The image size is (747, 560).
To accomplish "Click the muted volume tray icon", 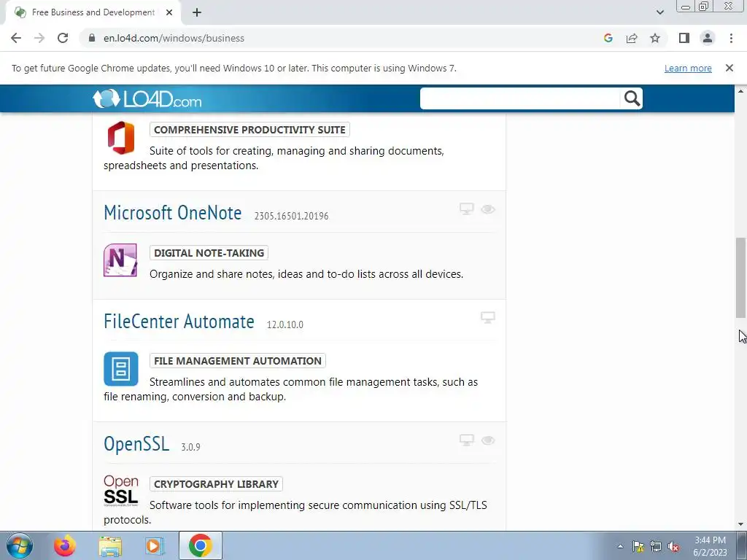I will pyautogui.click(x=673, y=546).
